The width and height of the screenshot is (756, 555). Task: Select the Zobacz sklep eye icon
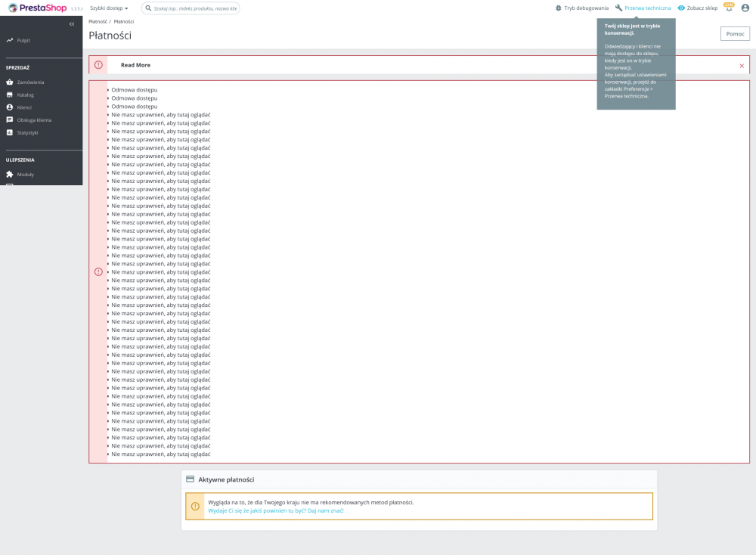click(680, 8)
